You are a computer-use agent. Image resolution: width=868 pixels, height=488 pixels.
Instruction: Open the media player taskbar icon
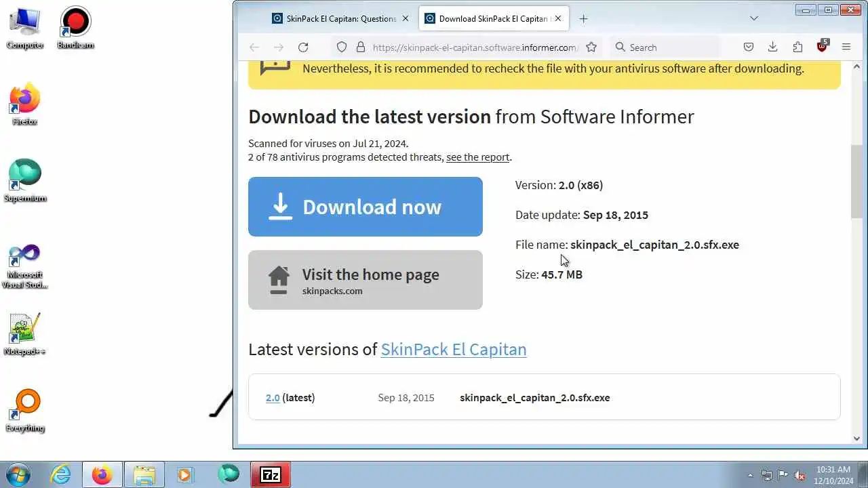tap(185, 474)
